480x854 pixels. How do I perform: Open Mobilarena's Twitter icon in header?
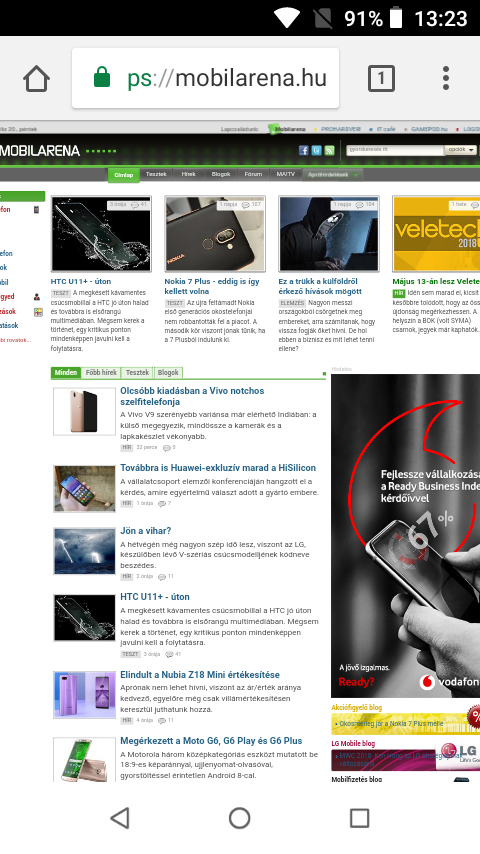[316, 151]
